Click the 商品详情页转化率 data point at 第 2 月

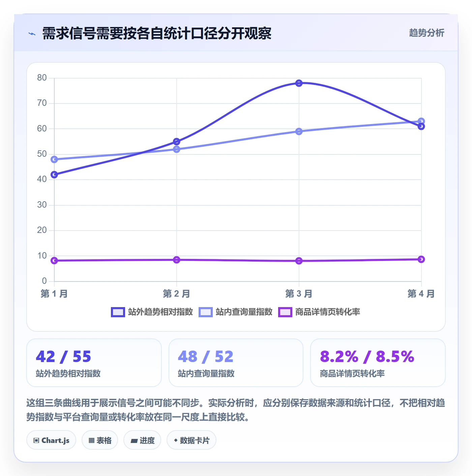point(177,260)
